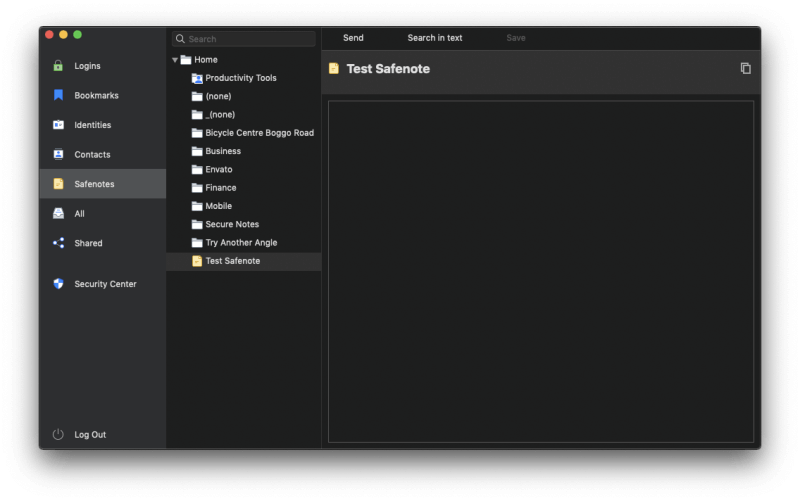The width and height of the screenshot is (800, 501).
Task: Click the Test Safenote note icon in tree
Action: 197,261
